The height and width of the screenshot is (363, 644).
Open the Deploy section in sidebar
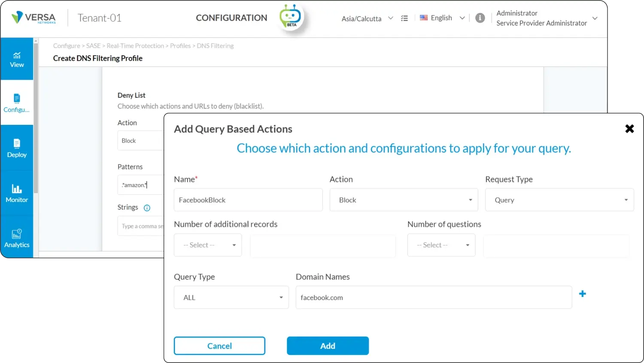pyautogui.click(x=17, y=148)
